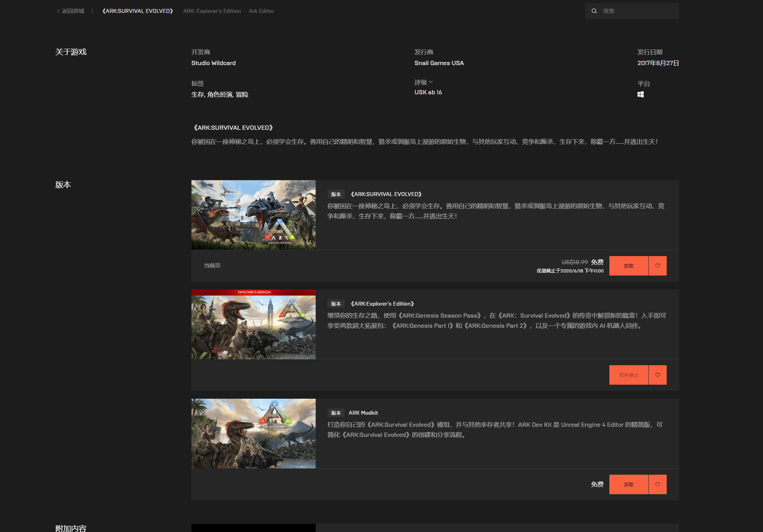
Task: Open ARK:SURVIVAL EVOLVED edition thumbnail
Action: (253, 215)
